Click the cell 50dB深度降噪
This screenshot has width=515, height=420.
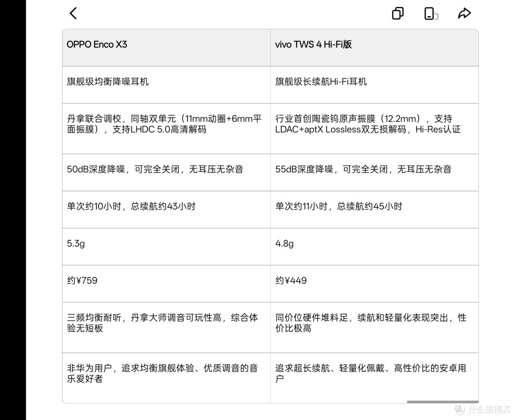166,173
